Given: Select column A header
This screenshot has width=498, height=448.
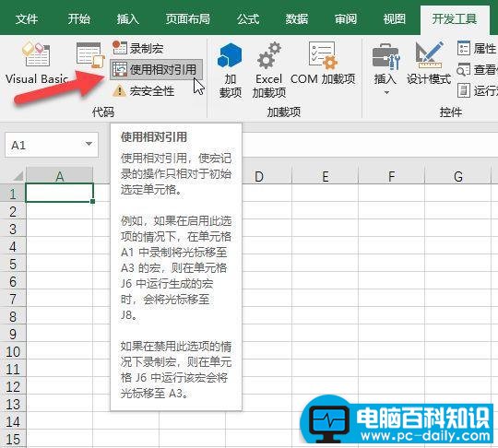Looking at the screenshot, I should coord(59,176).
